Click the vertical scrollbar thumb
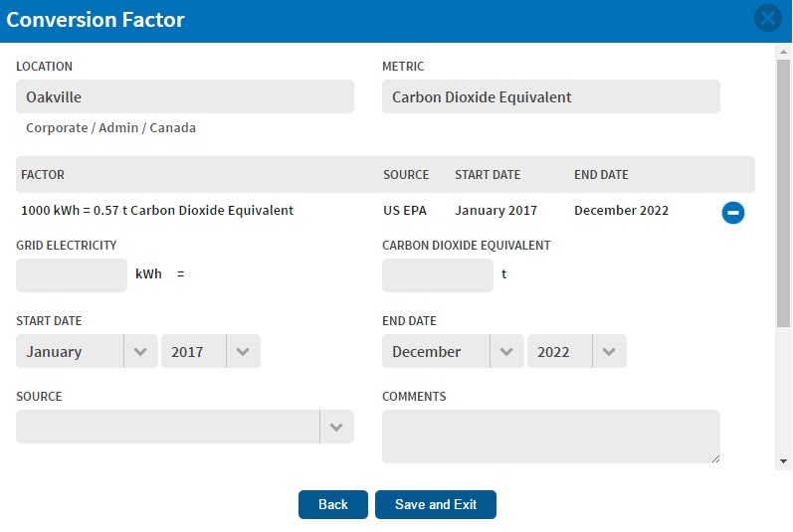The height and width of the screenshot is (532, 793). coord(783,193)
